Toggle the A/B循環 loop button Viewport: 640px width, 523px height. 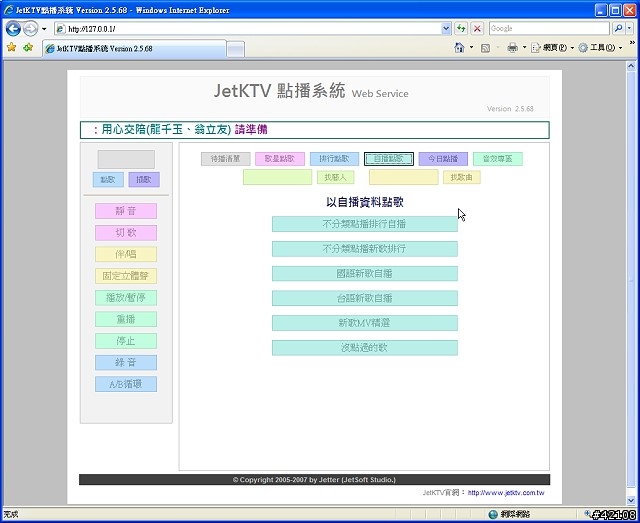click(126, 384)
